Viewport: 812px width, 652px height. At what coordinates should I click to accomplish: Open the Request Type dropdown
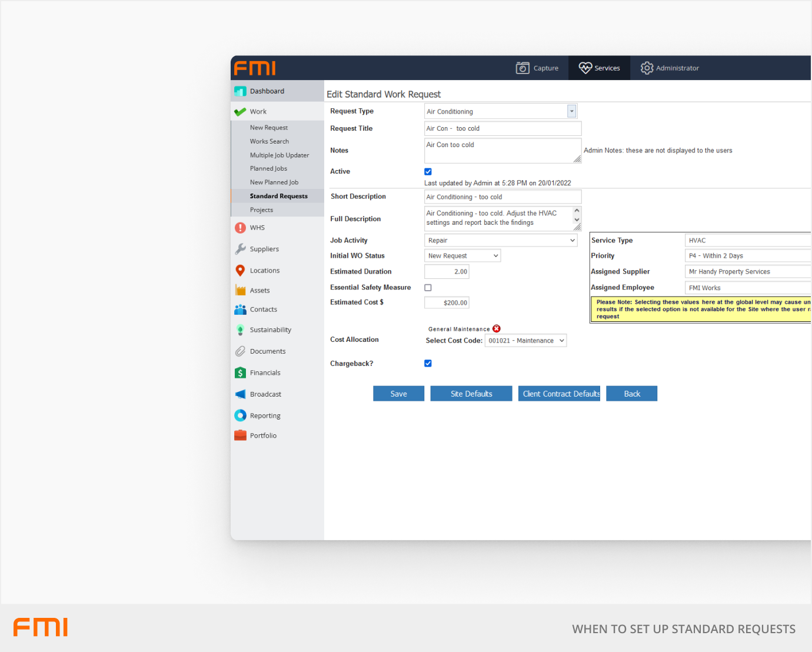571,111
